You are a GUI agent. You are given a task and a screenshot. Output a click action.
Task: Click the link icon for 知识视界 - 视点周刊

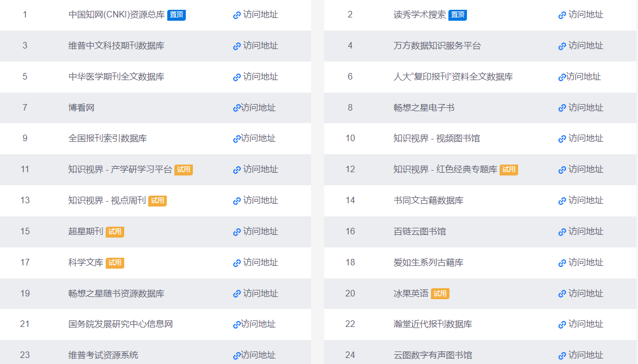(x=237, y=201)
